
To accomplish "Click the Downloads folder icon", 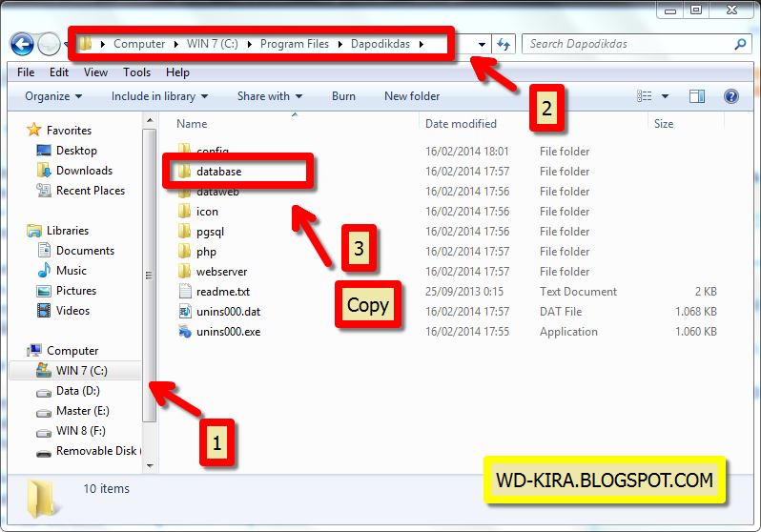I will pos(44,170).
